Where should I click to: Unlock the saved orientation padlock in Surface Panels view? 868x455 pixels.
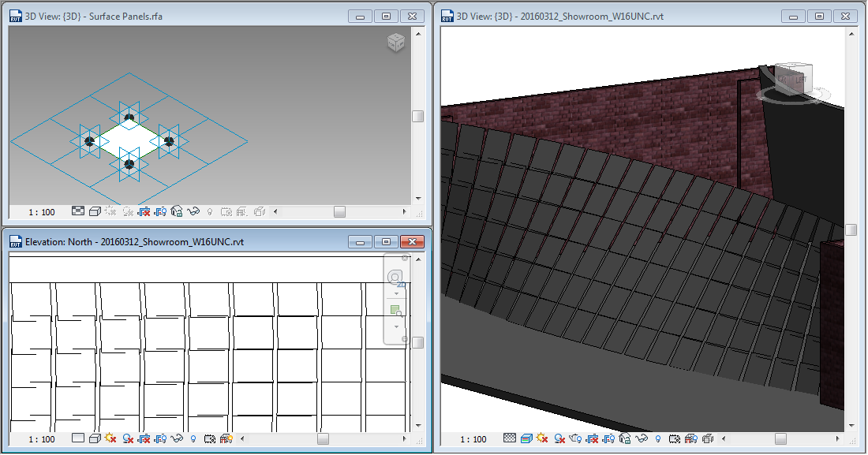[175, 211]
